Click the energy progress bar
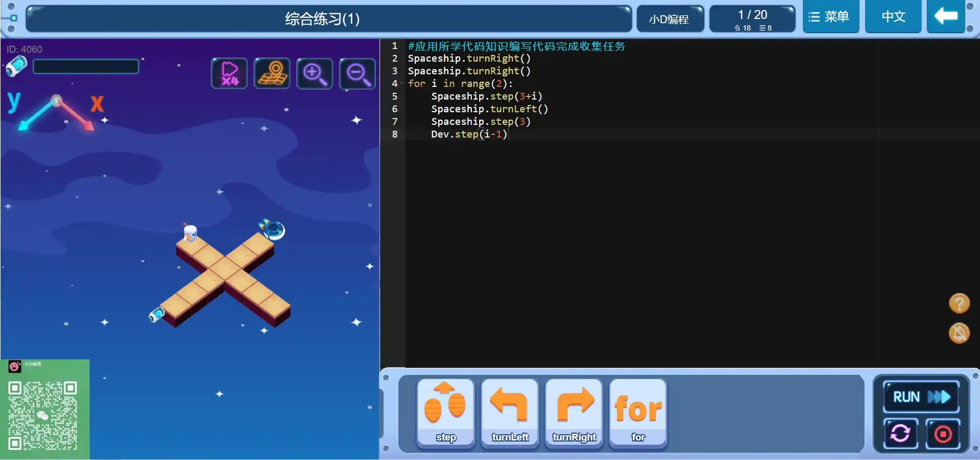The width and height of the screenshot is (980, 460). point(86,66)
